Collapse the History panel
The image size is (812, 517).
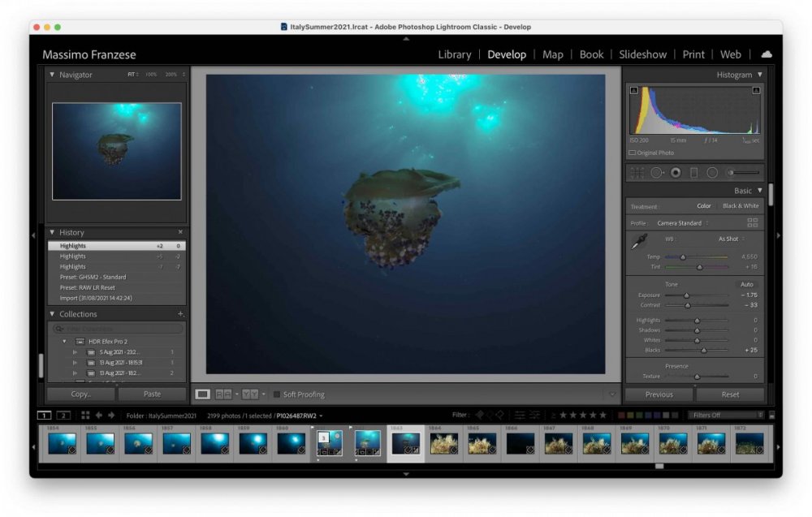(x=52, y=232)
